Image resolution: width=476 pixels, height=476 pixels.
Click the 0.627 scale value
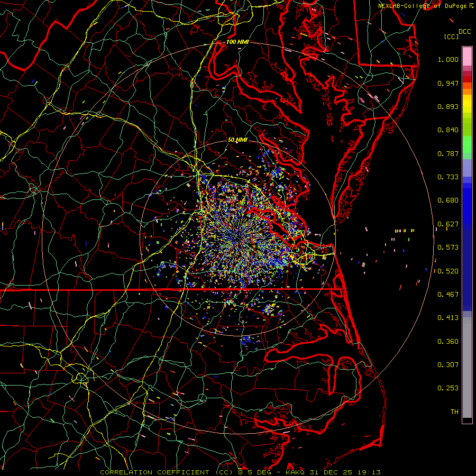pos(448,224)
